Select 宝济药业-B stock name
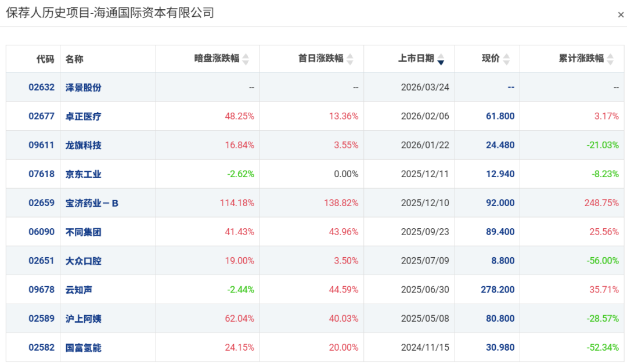627x364 pixels. pyautogui.click(x=92, y=203)
